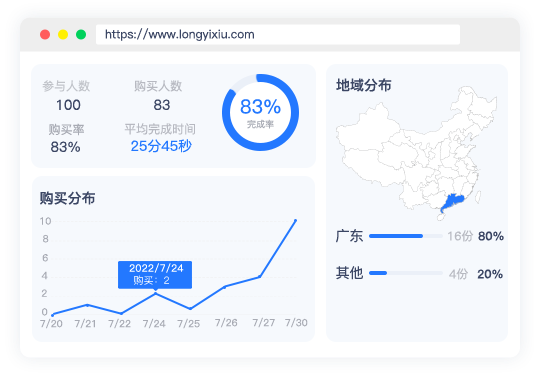The height and width of the screenshot is (374, 534).
Task: Click the 购买分布 chart title
Action: point(67,198)
